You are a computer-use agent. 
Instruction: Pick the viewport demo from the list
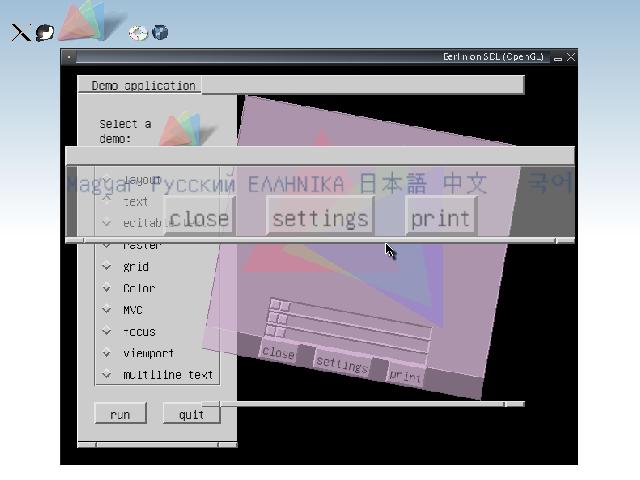(x=107, y=353)
